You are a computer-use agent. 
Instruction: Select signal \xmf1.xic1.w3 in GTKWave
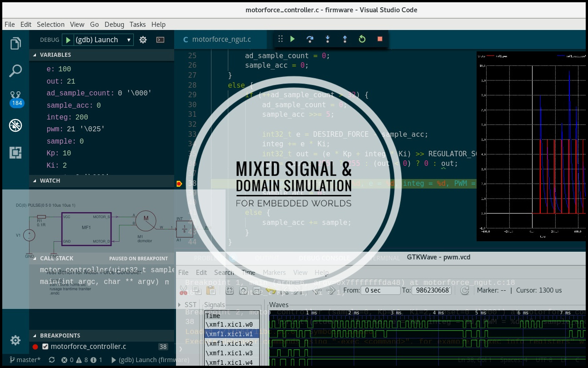click(232, 353)
